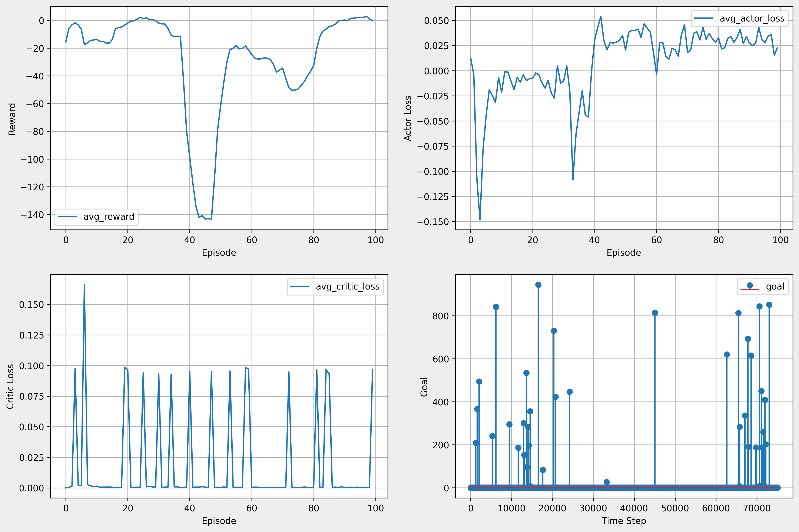Screen dimensions: 799x532
Task: Click the 100 tick under the actor loss plot
Action: click(x=780, y=240)
